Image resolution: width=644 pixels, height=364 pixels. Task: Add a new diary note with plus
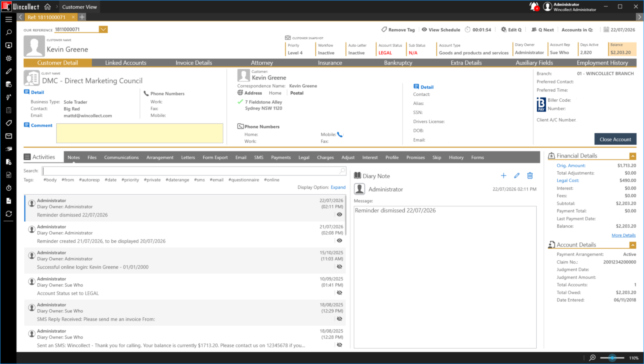click(x=503, y=176)
